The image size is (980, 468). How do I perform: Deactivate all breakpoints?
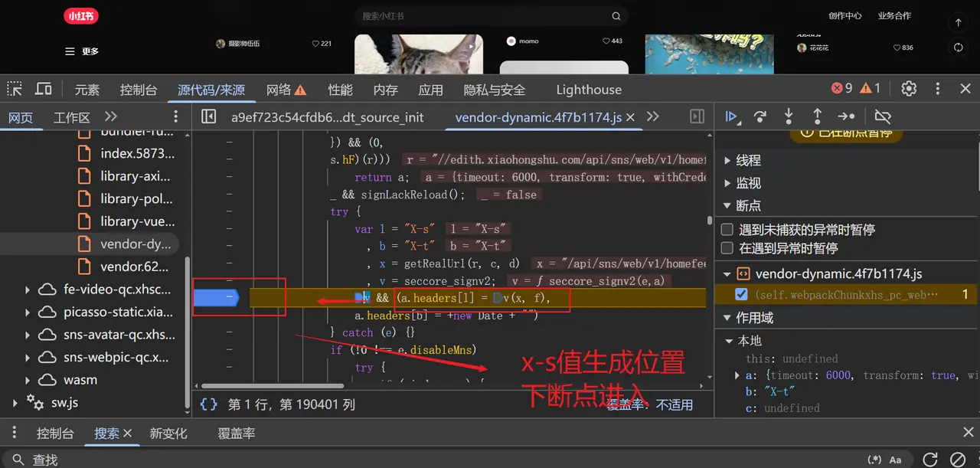click(x=882, y=116)
